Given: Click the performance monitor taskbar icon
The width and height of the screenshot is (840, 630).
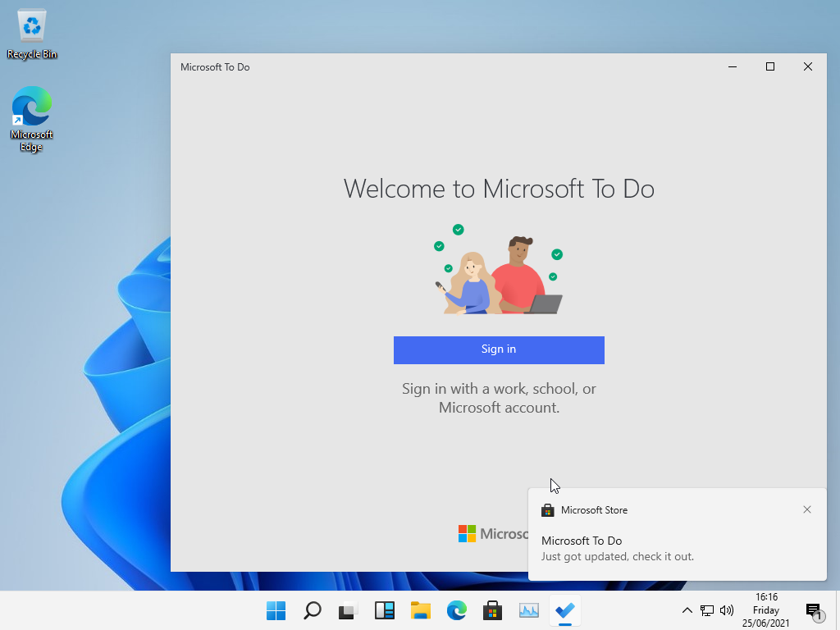Looking at the screenshot, I should [529, 610].
